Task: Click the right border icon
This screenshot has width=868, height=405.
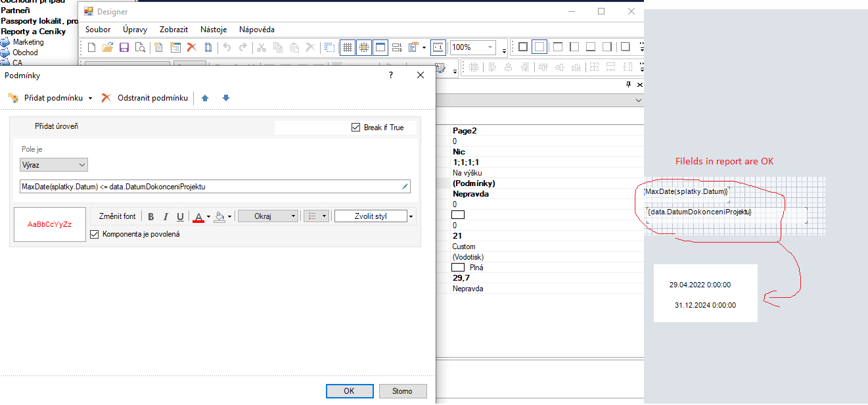Action: (607, 47)
